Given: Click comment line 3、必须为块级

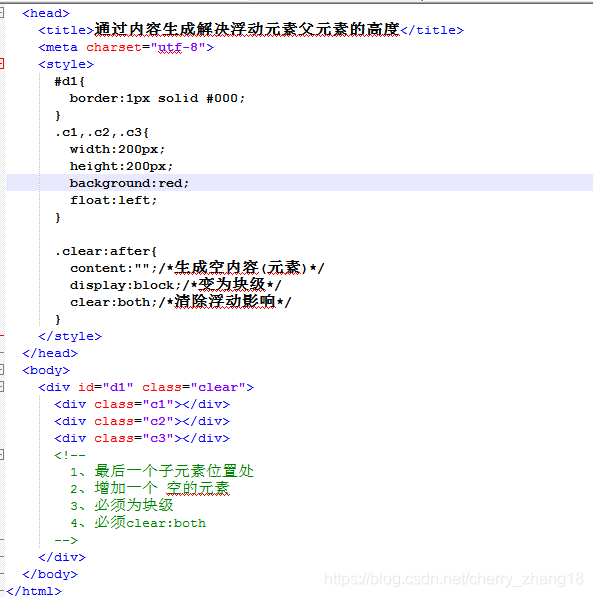Looking at the screenshot, I should [122, 505].
